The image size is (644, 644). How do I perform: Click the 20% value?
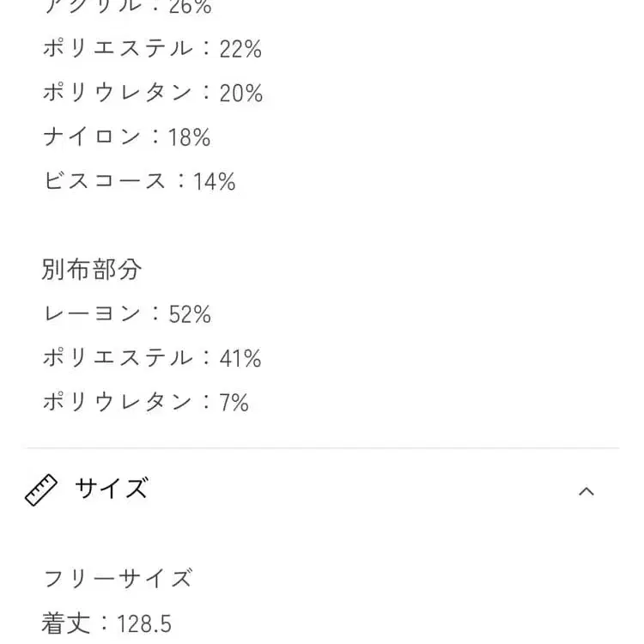241,94
